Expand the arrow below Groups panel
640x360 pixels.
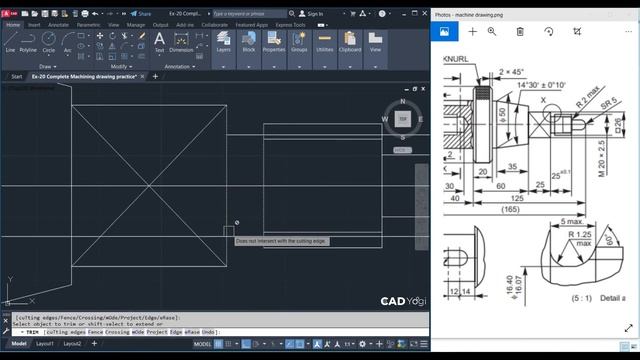coord(299,67)
